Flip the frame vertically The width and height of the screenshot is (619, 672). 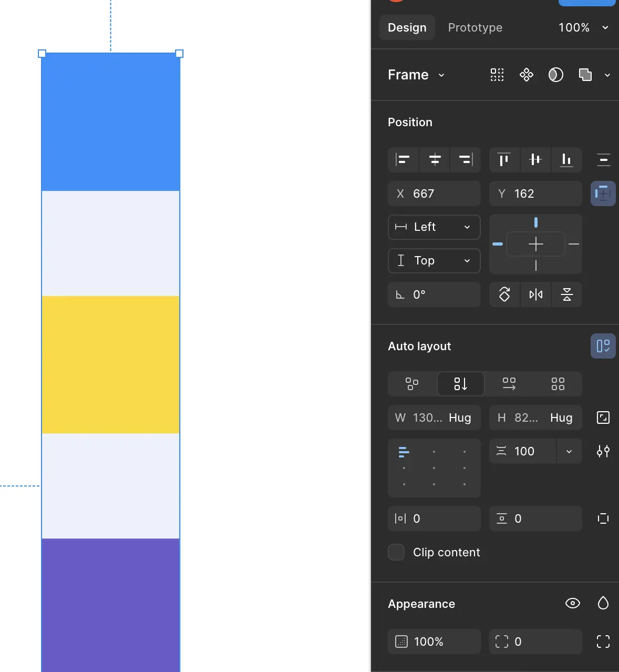click(x=566, y=294)
